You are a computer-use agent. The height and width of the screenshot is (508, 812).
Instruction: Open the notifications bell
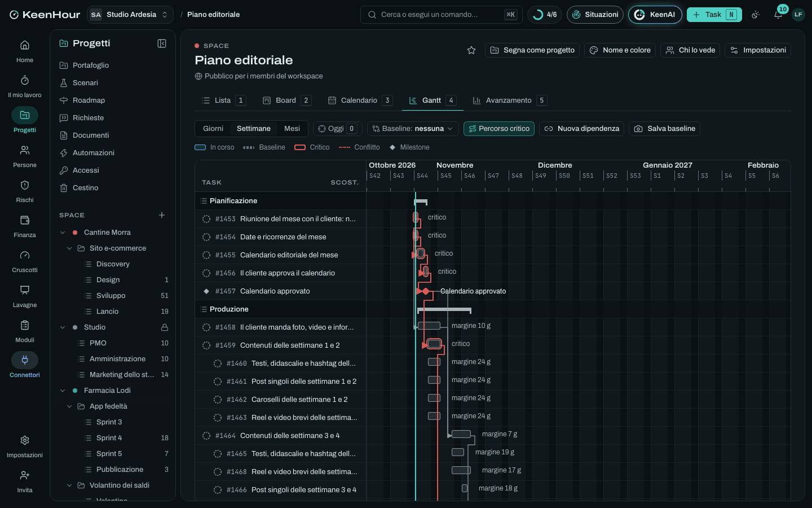[778, 15]
